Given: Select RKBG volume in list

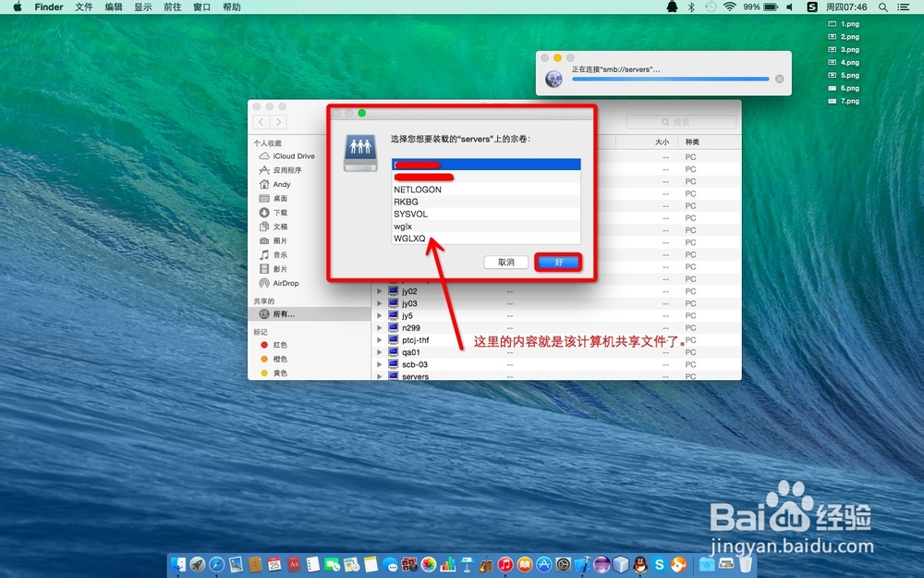Looking at the screenshot, I should 486,202.
